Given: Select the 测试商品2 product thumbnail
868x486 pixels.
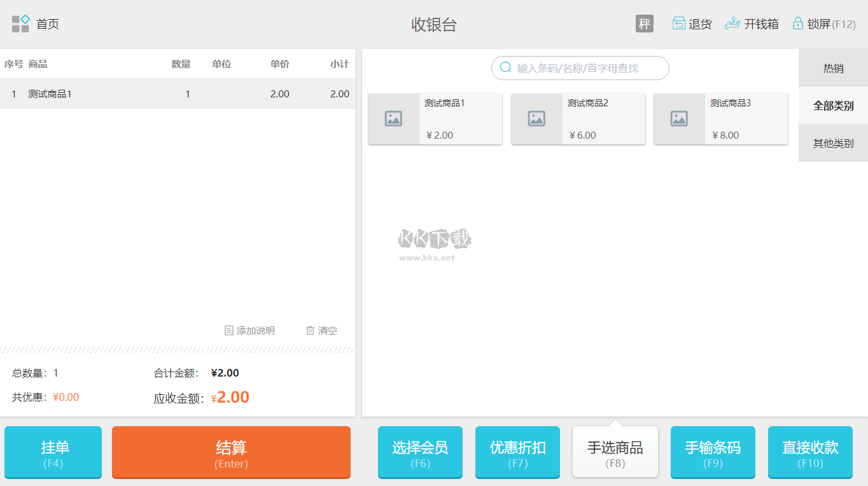Looking at the screenshot, I should 536,119.
